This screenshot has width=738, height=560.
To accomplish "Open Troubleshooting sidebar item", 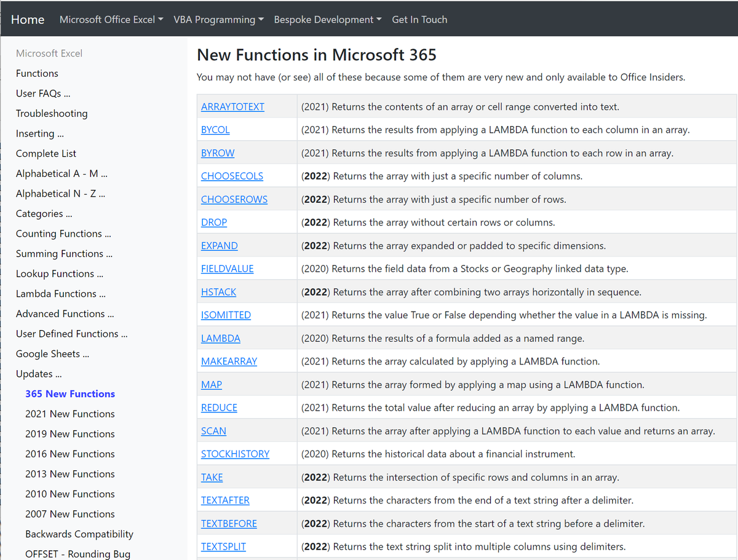I will click(52, 114).
